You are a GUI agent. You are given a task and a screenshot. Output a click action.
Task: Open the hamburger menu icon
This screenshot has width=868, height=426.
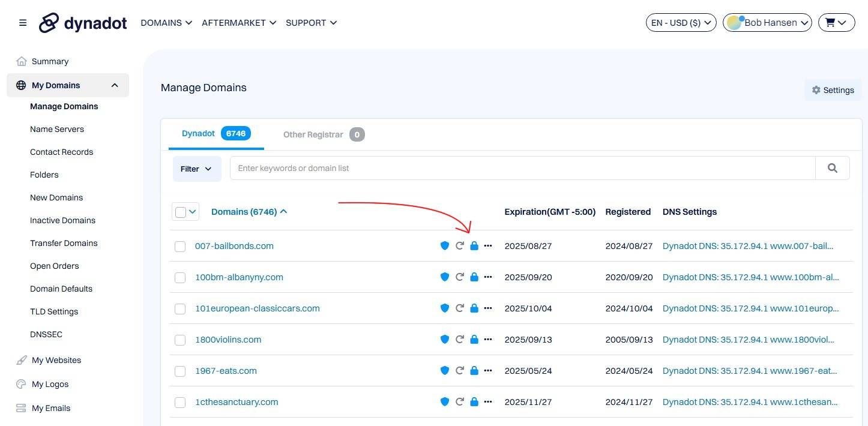(23, 23)
